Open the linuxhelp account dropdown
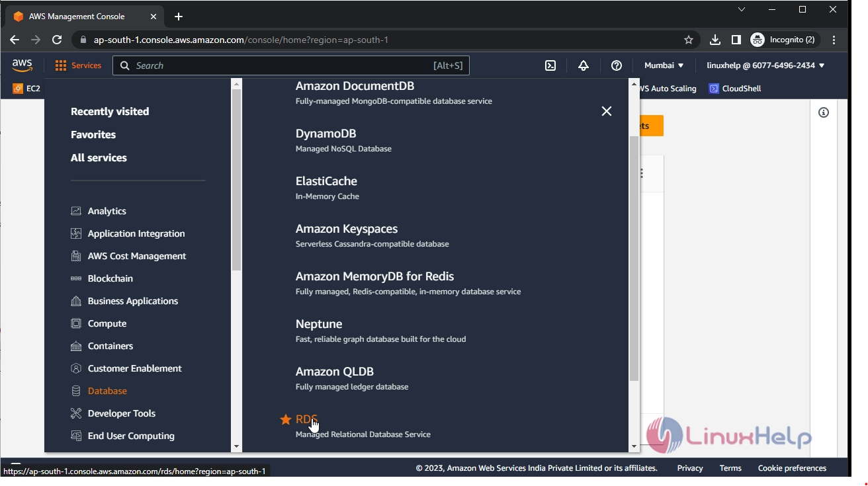This screenshot has height=486, width=868. tap(765, 65)
